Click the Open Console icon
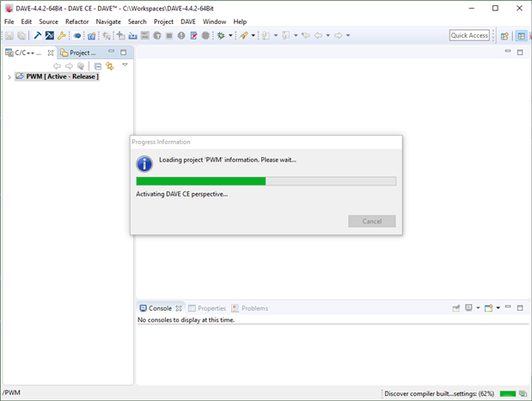The width and height of the screenshot is (532, 401). (x=488, y=307)
